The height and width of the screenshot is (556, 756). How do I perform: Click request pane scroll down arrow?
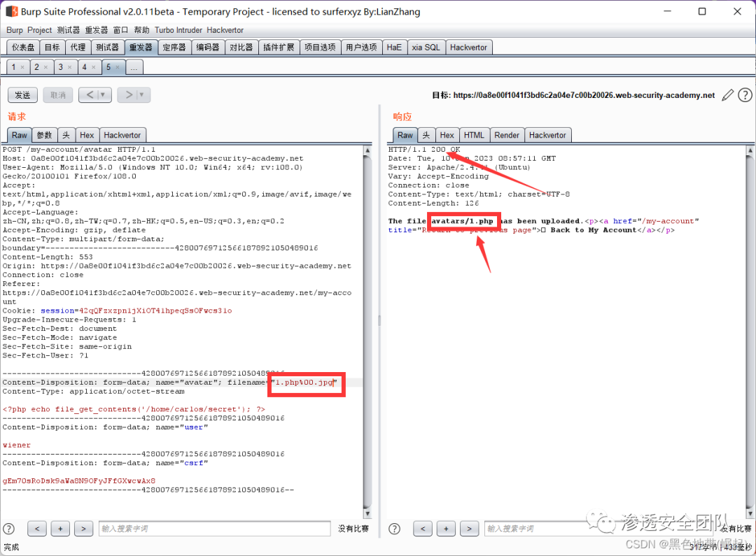coord(367,513)
